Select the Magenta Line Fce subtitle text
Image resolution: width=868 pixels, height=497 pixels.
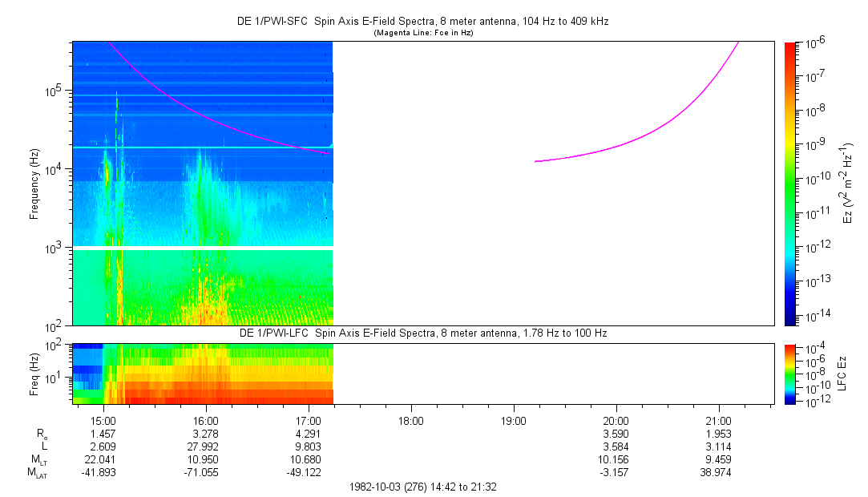[x=422, y=33]
